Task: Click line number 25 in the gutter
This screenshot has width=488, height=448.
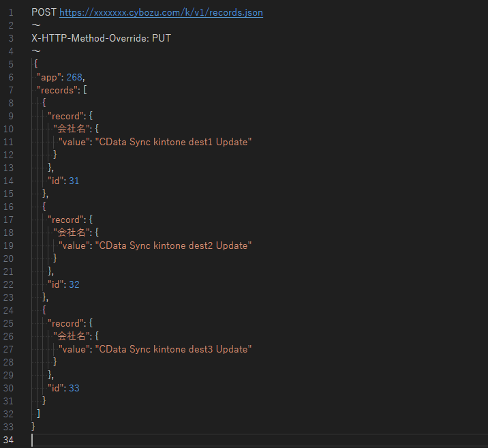Action: click(10, 323)
